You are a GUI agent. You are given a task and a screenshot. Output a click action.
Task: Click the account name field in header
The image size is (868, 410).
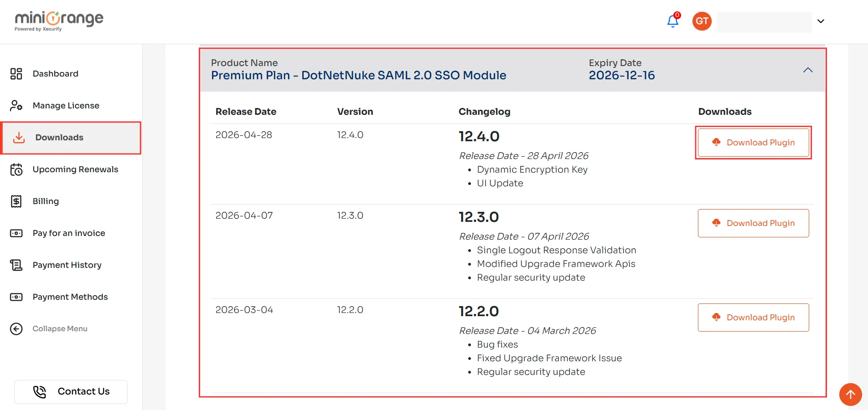click(764, 22)
